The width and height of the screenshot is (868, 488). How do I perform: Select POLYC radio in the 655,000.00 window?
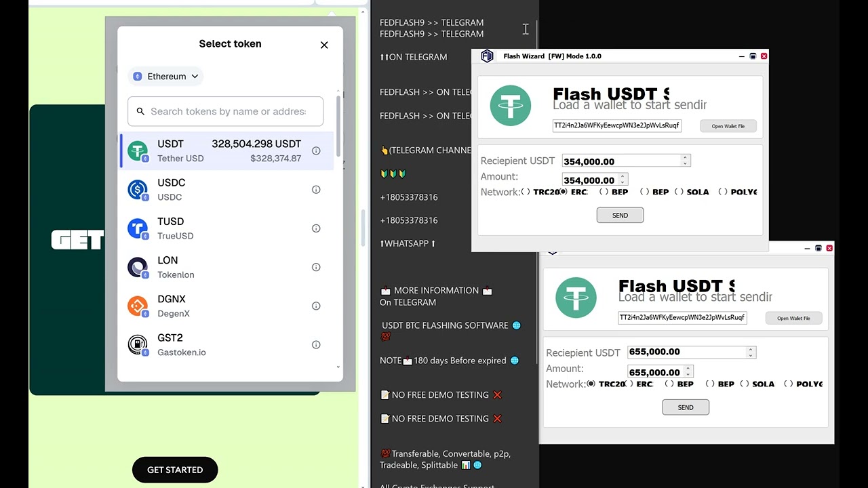[x=789, y=384]
